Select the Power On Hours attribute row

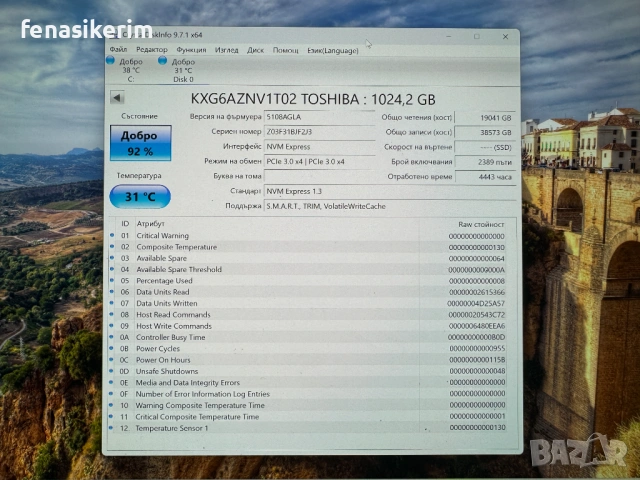307,360
